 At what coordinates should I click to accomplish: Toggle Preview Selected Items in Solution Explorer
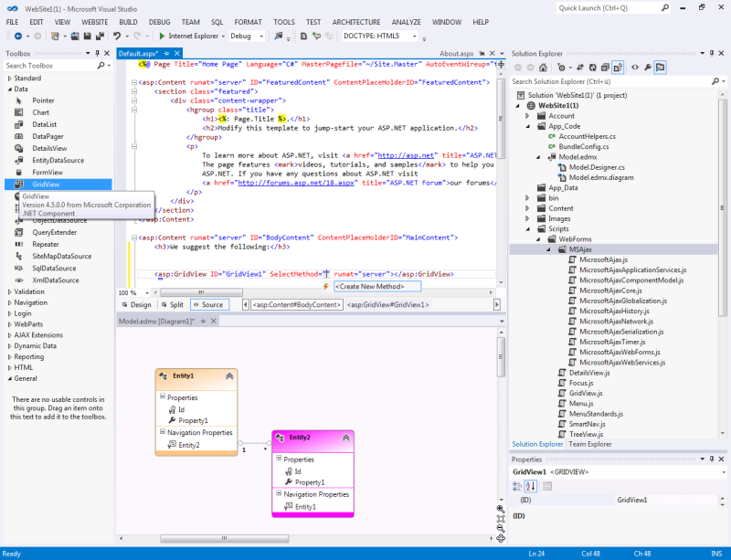[661, 68]
